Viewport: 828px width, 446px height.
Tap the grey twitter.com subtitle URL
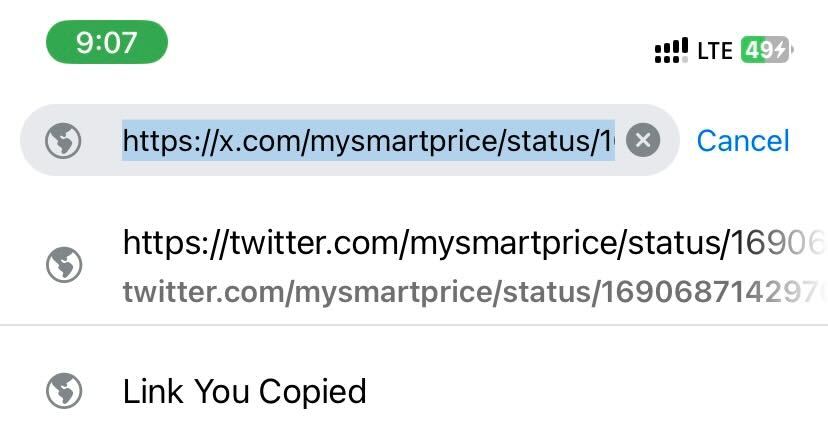point(473,292)
